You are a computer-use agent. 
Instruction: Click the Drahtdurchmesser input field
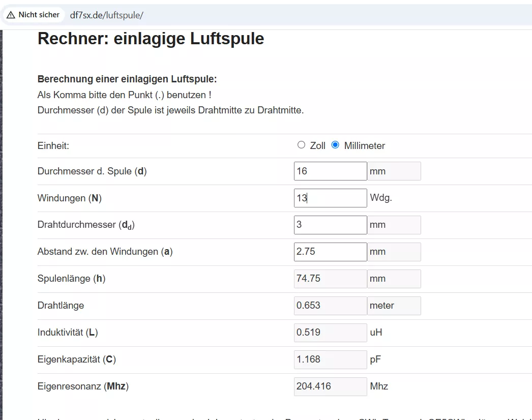[330, 225]
